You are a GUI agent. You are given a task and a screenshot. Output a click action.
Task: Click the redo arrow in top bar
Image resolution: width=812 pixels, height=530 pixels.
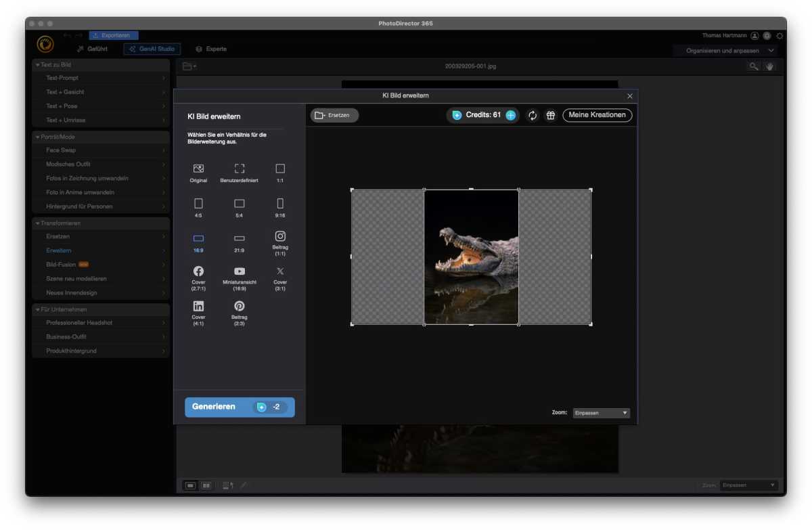79,35
